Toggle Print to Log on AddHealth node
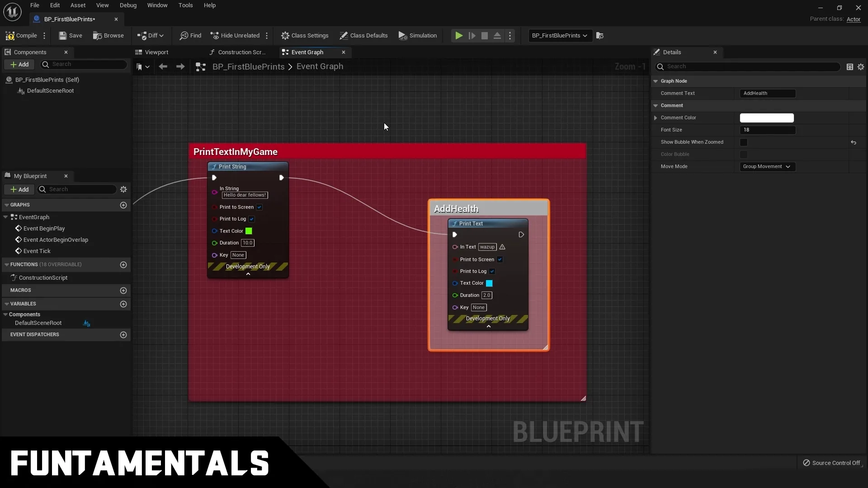Image resolution: width=868 pixels, height=488 pixels. tap(492, 271)
